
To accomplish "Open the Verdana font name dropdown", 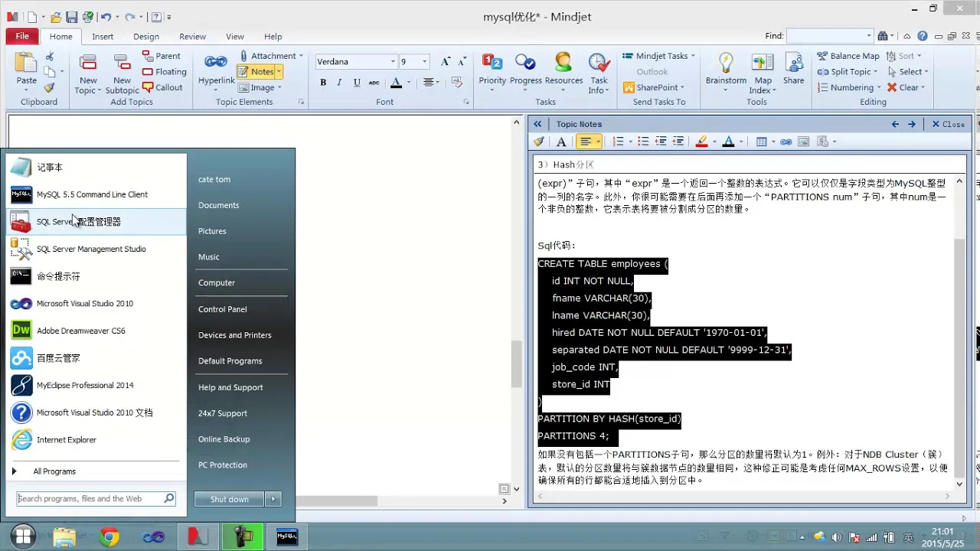I will pyautogui.click(x=393, y=62).
